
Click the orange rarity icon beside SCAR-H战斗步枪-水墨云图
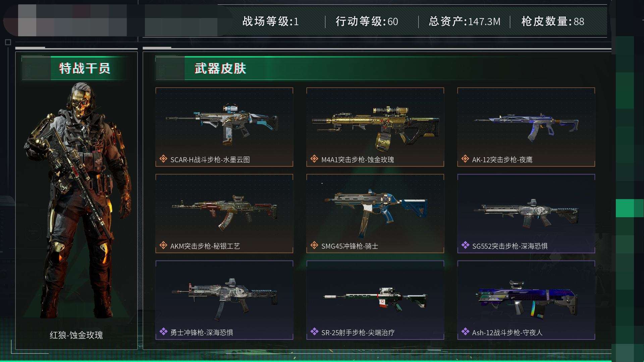(x=163, y=159)
